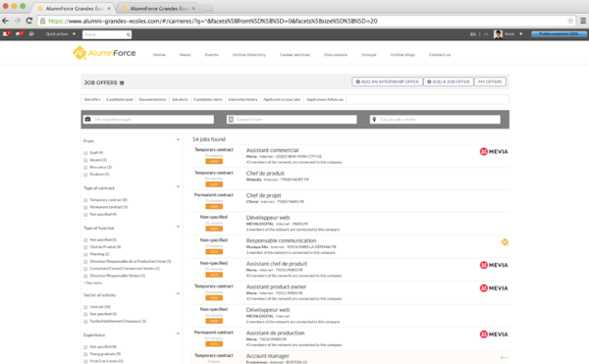
Task: Click NEW badge on Assistant commercial row
Action: [214, 161]
